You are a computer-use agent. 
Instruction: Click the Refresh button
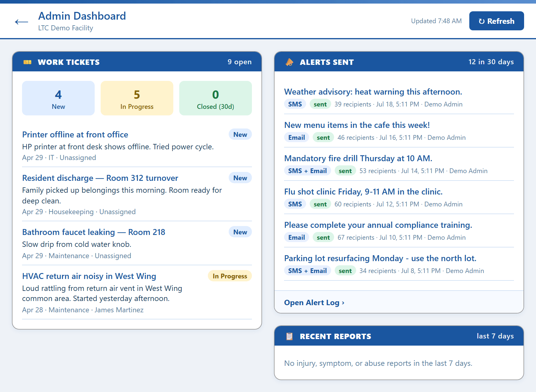tap(496, 21)
